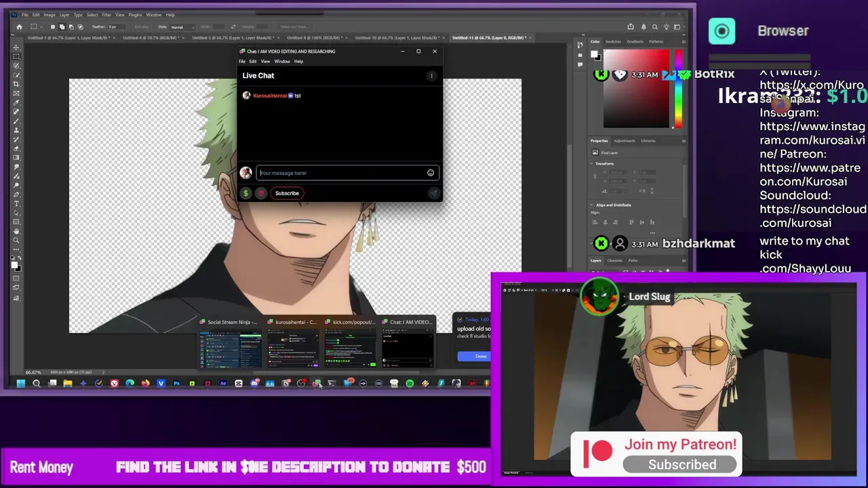Open Spotify from the taskbar
This screenshot has height=488, width=868.
(410, 384)
